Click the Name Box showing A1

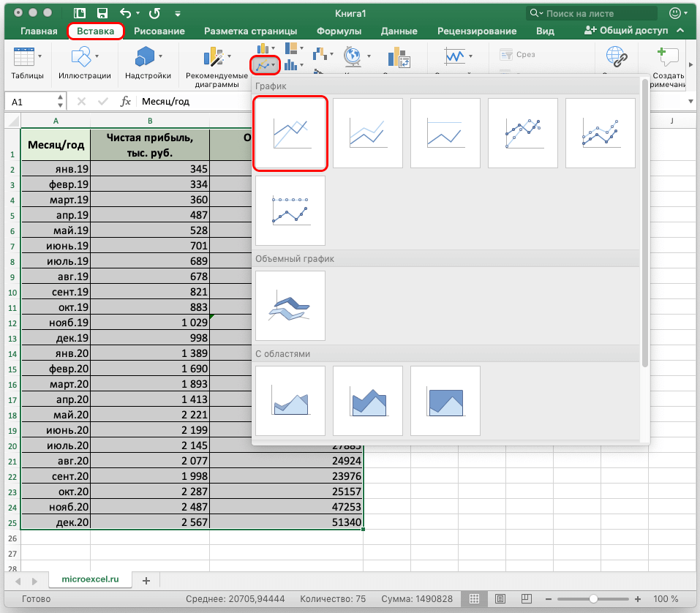click(36, 102)
